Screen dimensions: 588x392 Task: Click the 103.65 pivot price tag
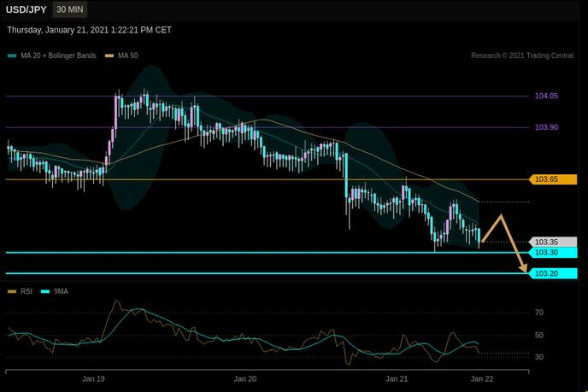coord(553,179)
